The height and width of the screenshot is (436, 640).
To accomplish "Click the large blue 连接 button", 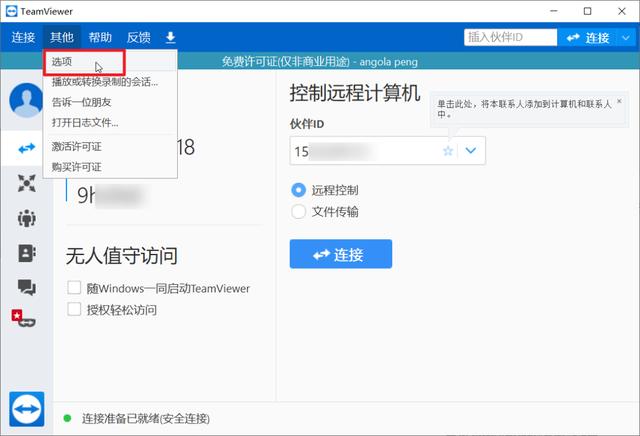I will [341, 254].
